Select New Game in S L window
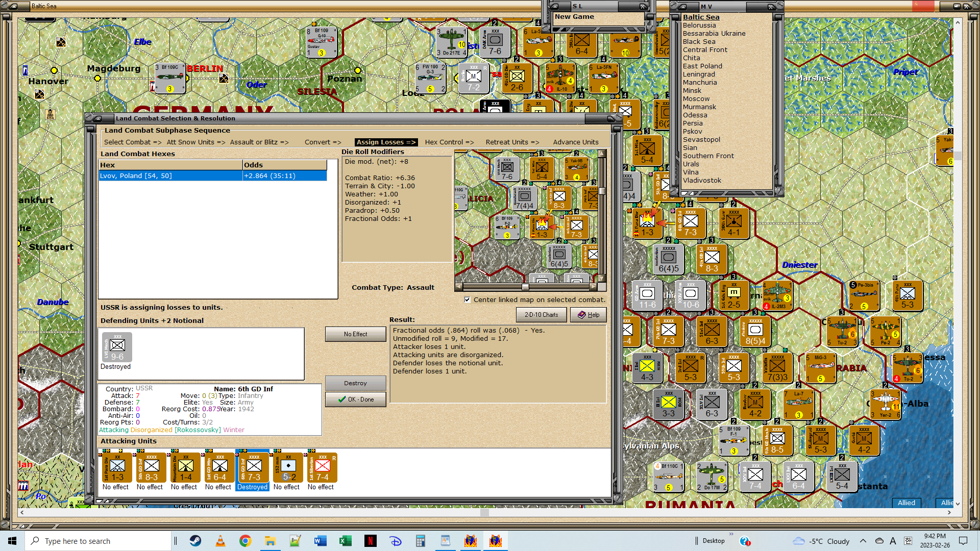This screenshot has width=980, height=551. (574, 17)
